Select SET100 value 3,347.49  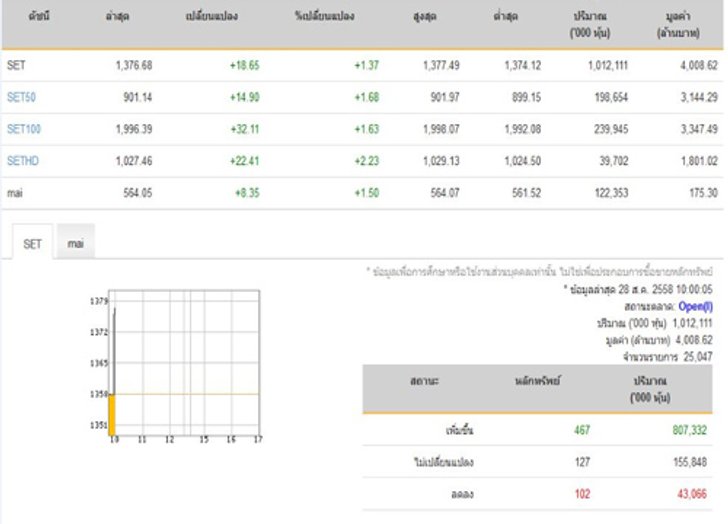699,129
